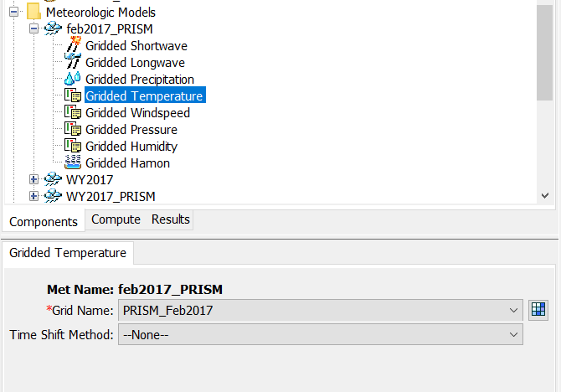Click the Gridded Hamon evaporation icon
The height and width of the screenshot is (392, 561).
coord(73,163)
